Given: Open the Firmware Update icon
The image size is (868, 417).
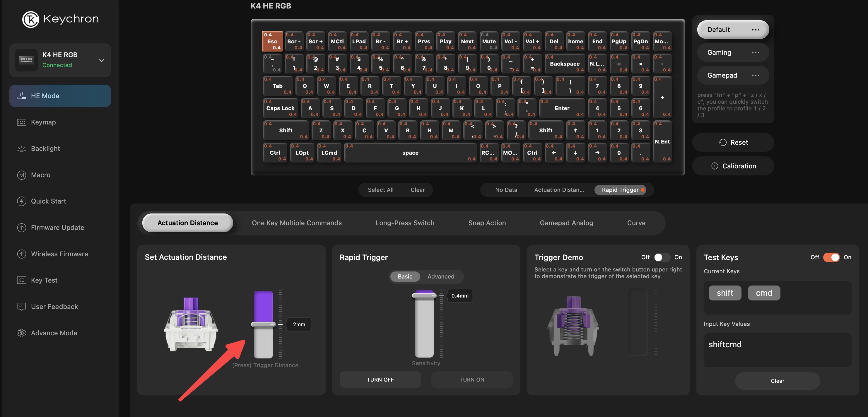Looking at the screenshot, I should point(22,228).
